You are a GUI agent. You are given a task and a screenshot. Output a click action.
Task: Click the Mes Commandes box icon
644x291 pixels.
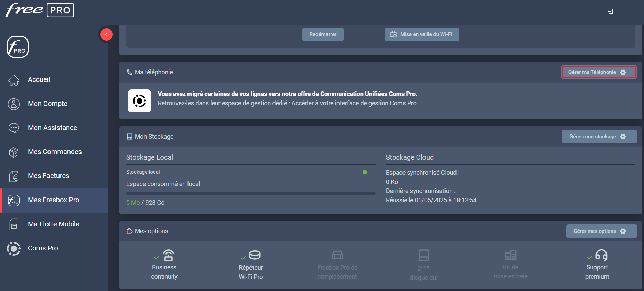tap(14, 152)
